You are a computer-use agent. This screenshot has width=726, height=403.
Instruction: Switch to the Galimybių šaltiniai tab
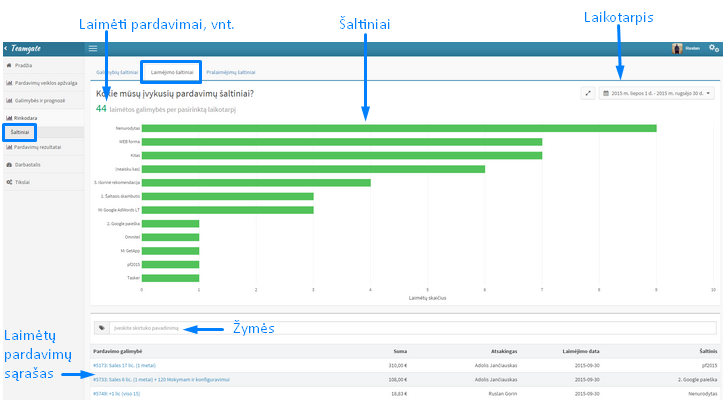(x=117, y=72)
